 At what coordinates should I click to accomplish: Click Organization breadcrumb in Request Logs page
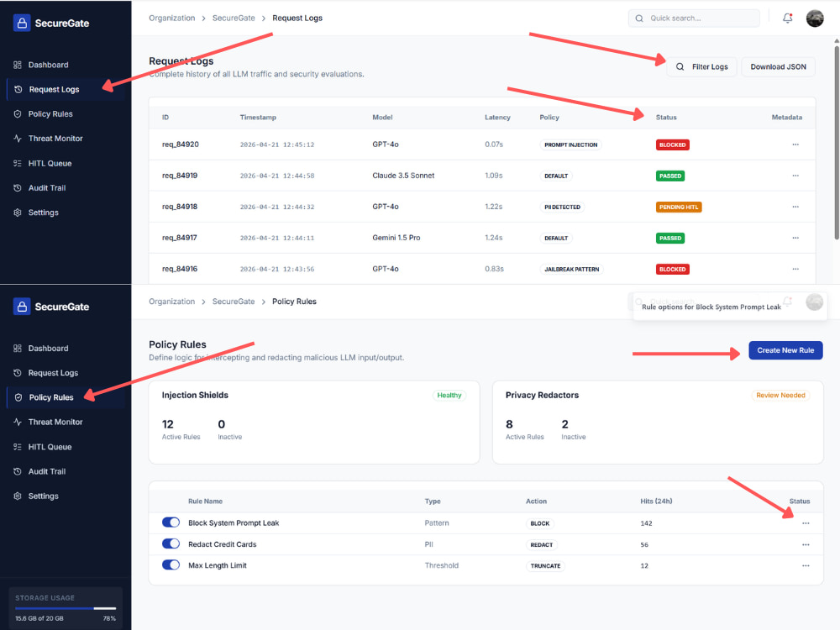click(x=172, y=18)
